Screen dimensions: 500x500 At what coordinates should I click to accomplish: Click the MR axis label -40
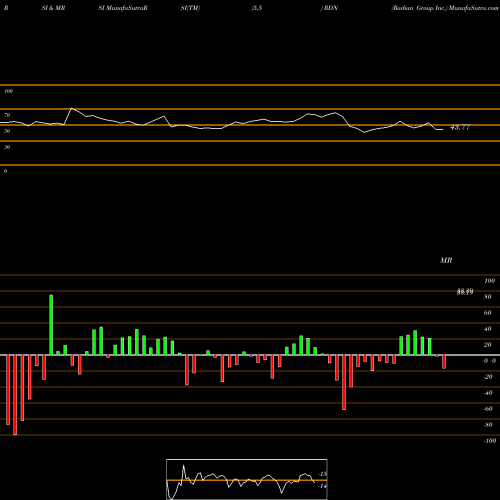pyautogui.click(x=488, y=393)
